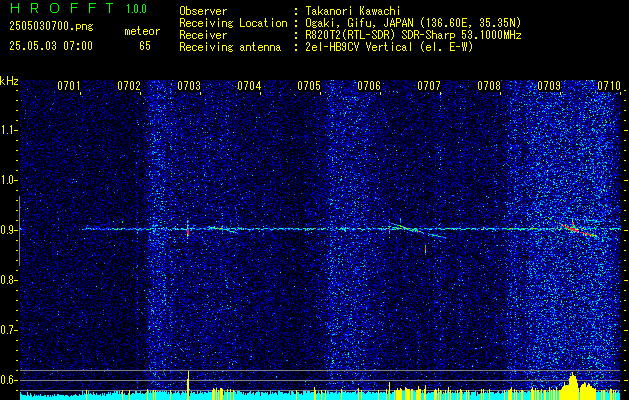
Task: Click the HROFFT title text
Action: [62, 8]
